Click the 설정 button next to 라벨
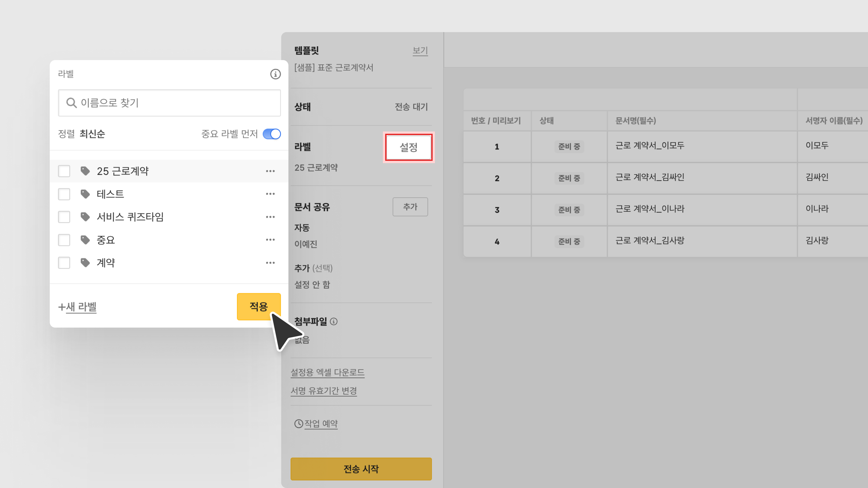 point(408,147)
